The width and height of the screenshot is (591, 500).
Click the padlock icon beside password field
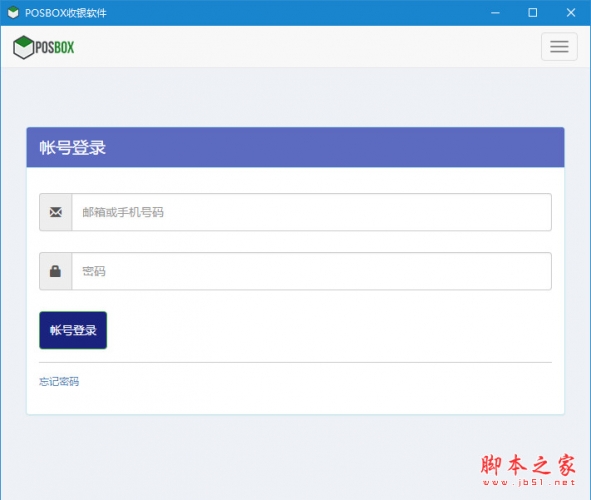click(x=55, y=271)
